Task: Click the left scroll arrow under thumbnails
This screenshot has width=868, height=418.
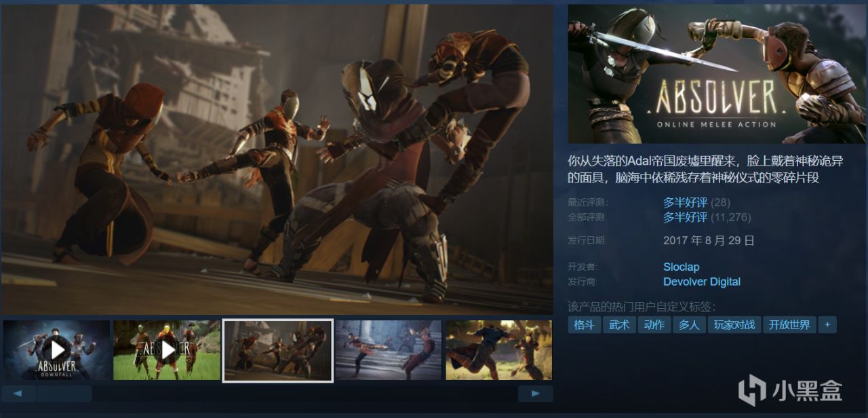Action: point(18,394)
